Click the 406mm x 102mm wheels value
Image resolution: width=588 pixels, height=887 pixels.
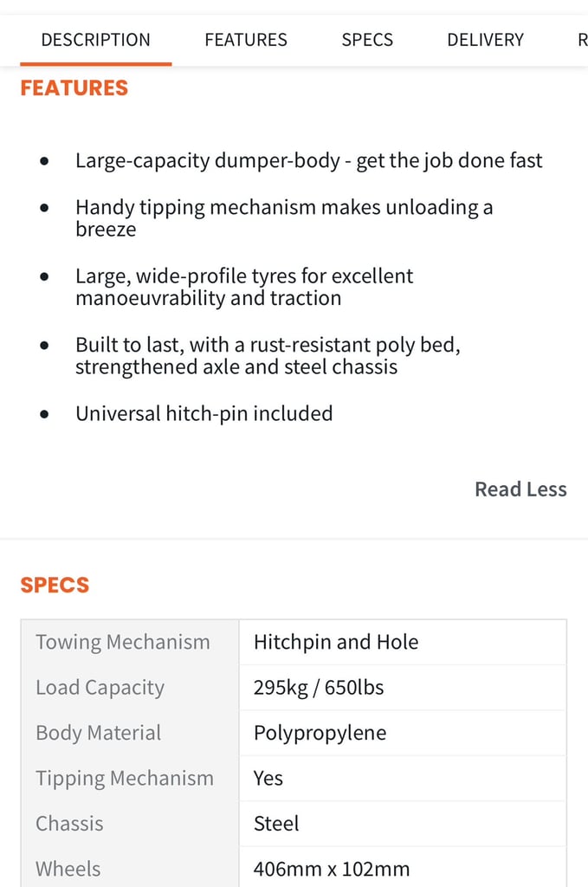click(332, 868)
